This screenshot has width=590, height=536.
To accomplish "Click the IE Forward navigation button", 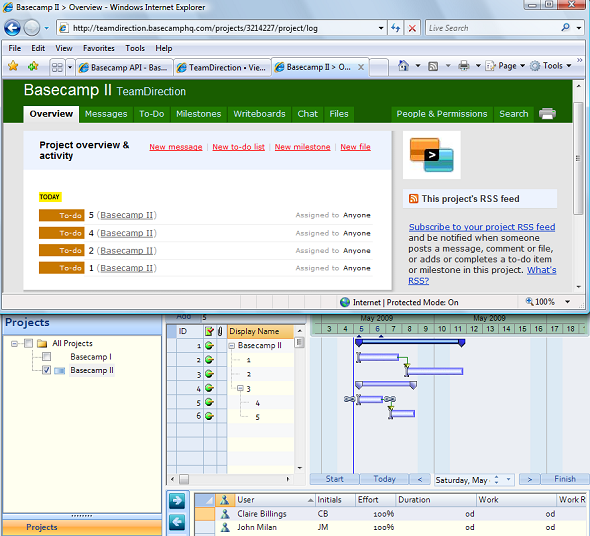I will (32, 28).
